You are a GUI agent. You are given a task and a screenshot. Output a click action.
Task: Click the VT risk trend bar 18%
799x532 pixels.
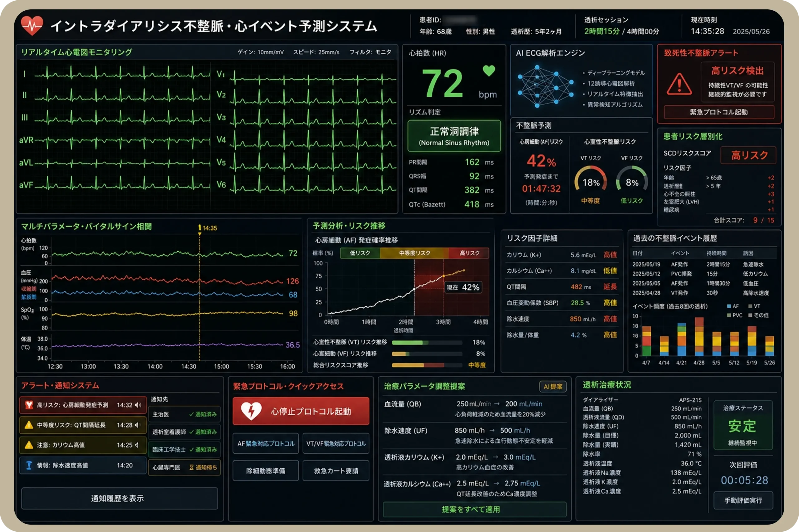(x=427, y=342)
